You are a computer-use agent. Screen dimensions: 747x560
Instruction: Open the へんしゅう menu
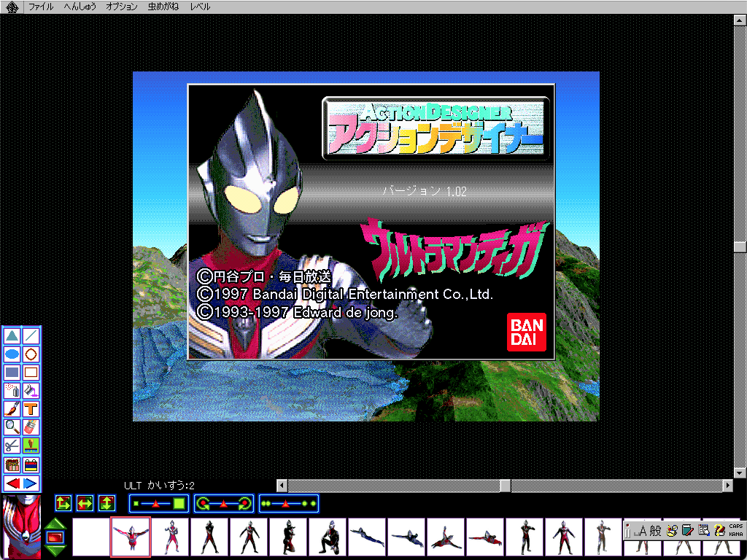(80, 7)
